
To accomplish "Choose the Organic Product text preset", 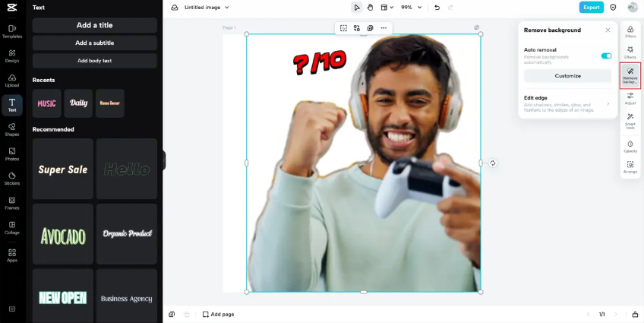I will click(127, 234).
